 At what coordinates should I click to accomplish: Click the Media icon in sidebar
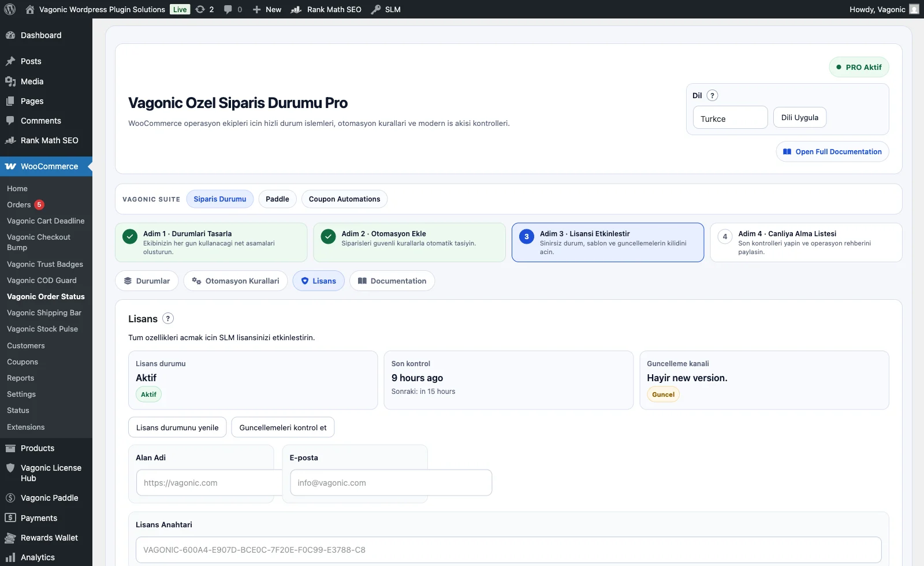[10, 81]
